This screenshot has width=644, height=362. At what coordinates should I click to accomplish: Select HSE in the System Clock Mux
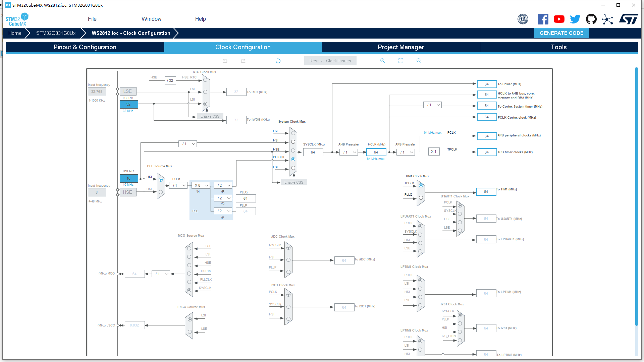293,150
